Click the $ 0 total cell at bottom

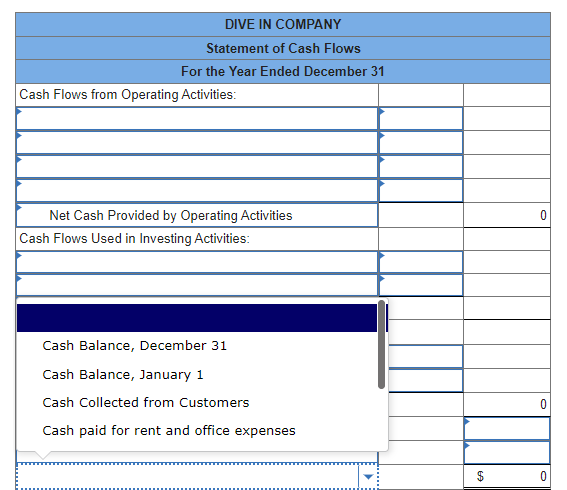(x=507, y=476)
